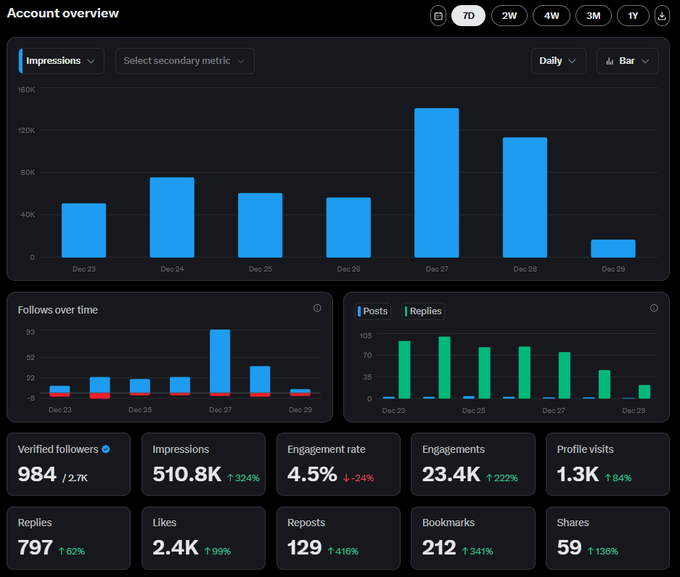This screenshot has width=680, height=577.
Task: Click the download data icon
Action: pos(662,16)
